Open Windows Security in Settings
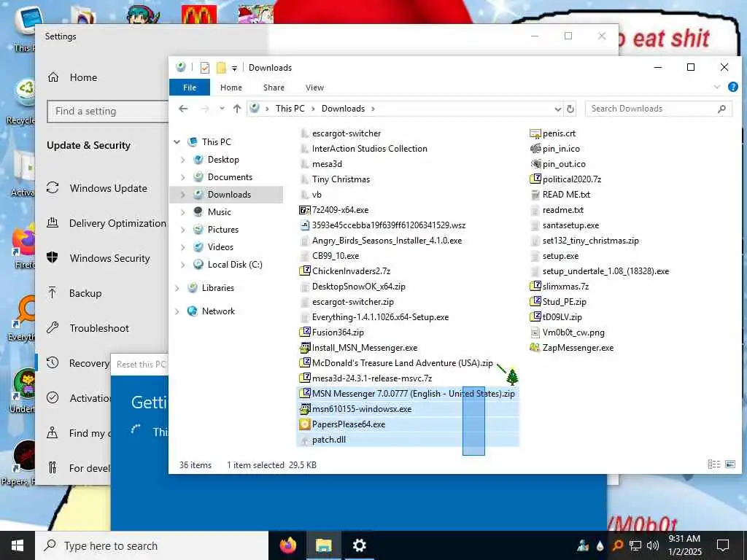Viewport: 747px width, 560px height. pos(109,258)
